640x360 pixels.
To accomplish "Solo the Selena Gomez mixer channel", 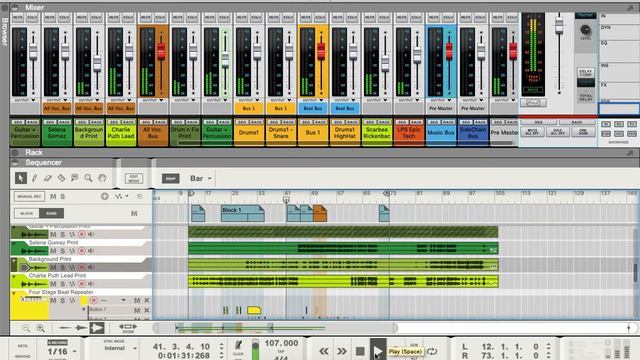I will coord(64,18).
